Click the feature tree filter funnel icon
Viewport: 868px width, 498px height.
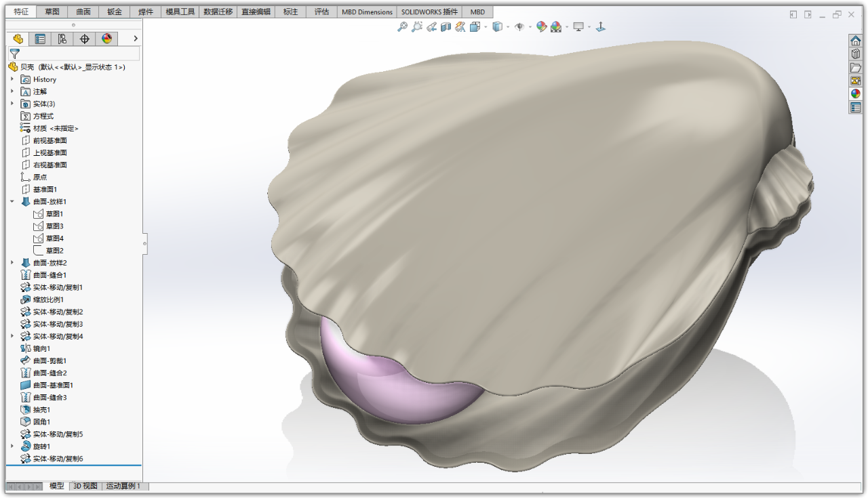(14, 54)
